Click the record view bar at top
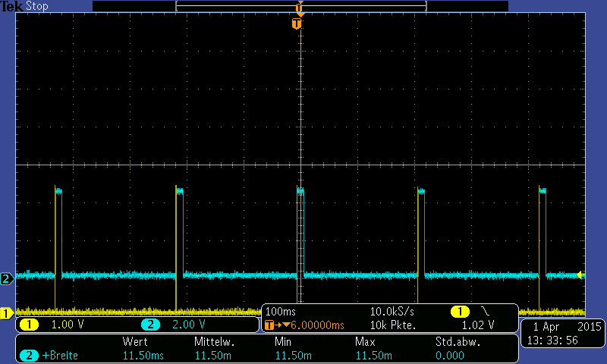607x364 pixels. click(x=300, y=6)
